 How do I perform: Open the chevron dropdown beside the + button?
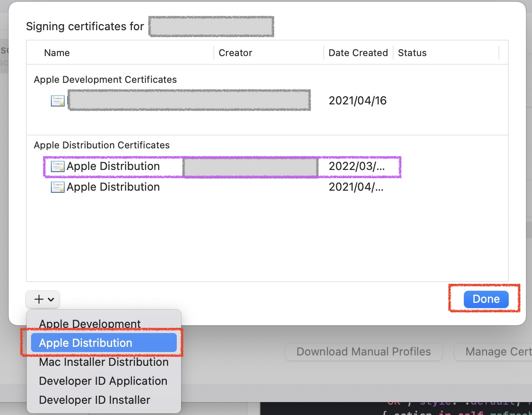pyautogui.click(x=50, y=299)
